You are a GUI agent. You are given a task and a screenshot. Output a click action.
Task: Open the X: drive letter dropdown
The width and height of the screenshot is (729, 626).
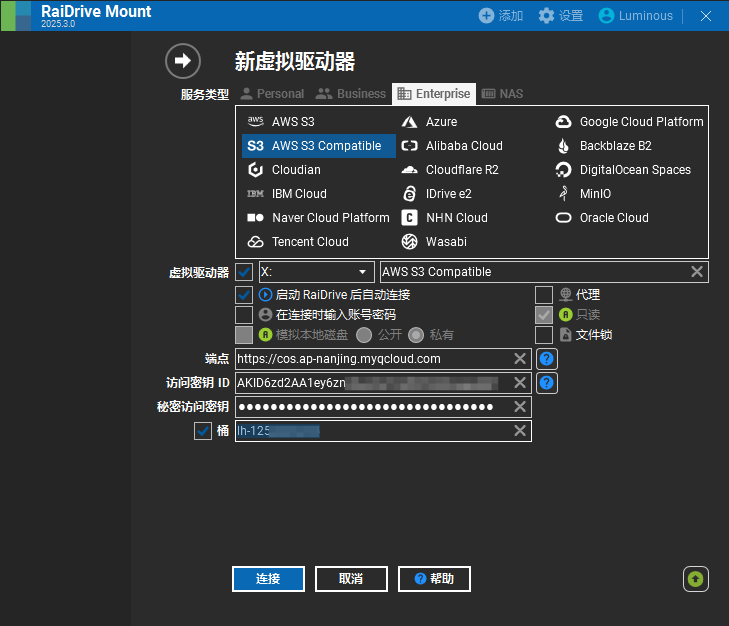(x=317, y=272)
